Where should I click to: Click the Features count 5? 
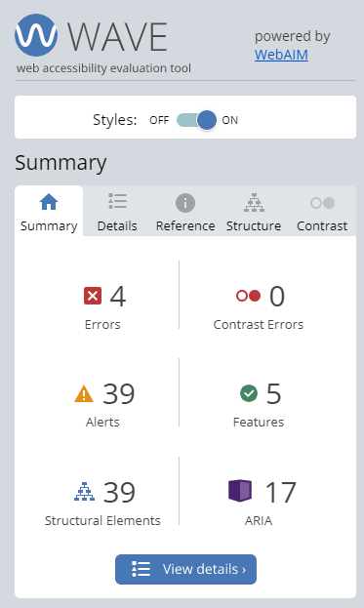point(273,394)
